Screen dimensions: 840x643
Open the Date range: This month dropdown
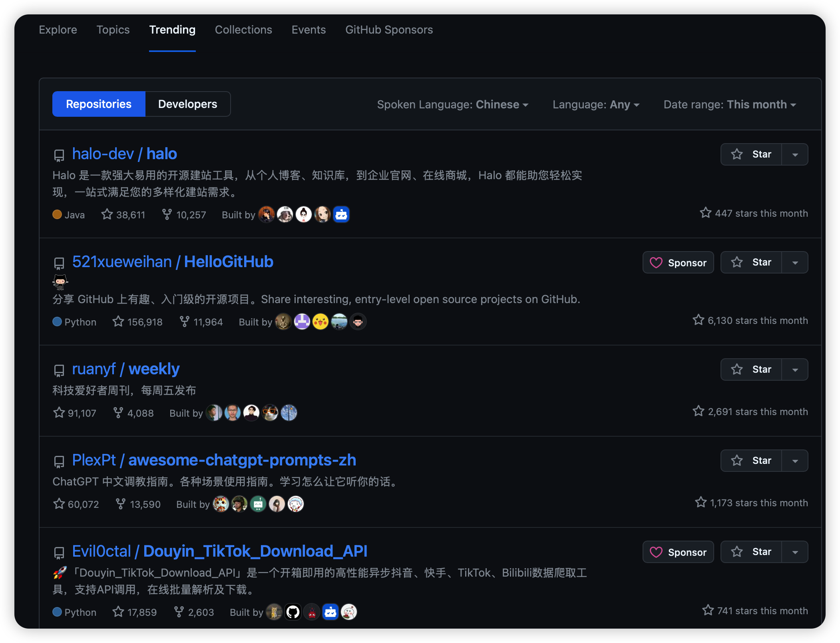pos(730,104)
